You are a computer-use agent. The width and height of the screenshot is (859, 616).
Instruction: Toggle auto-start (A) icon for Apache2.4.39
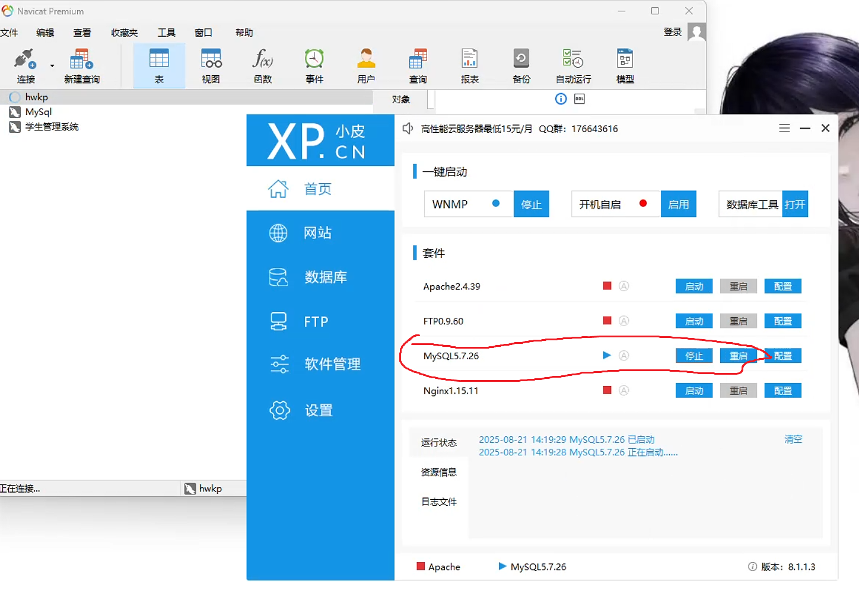click(x=623, y=286)
